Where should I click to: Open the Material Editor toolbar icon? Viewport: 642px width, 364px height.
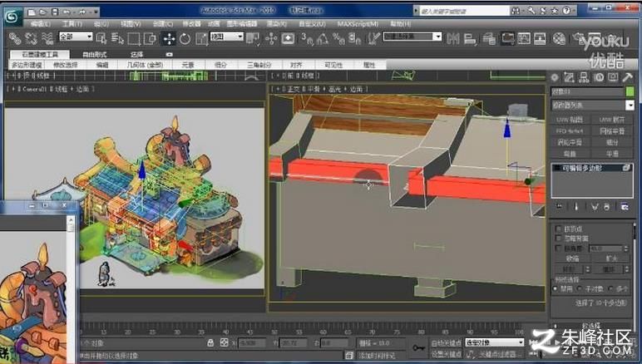[559, 39]
